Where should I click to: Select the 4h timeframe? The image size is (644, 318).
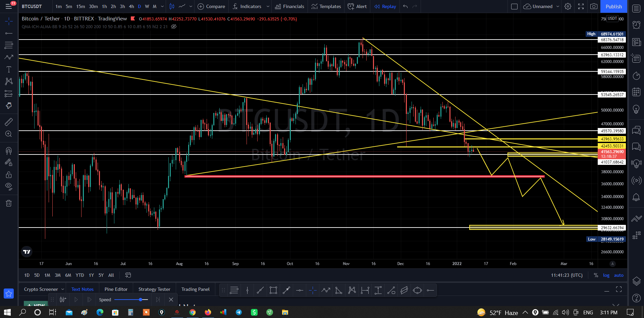[131, 6]
